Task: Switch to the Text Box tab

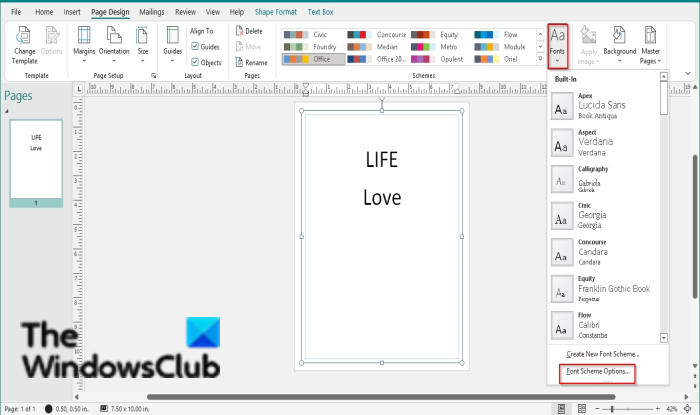Action: tap(321, 12)
